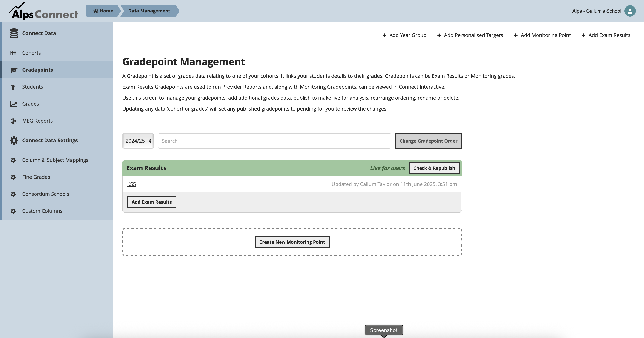Click the plus icon beside Add Monitoring Point
644x338 pixels.
tap(516, 35)
